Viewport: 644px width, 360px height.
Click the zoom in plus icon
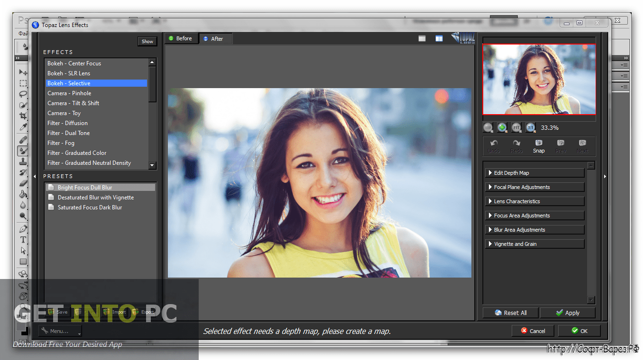click(502, 127)
